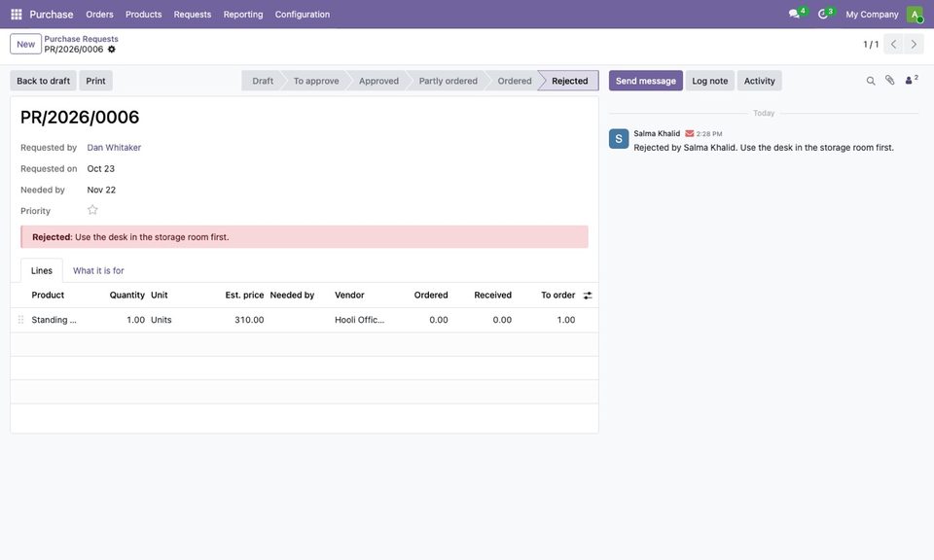
Task: Open the user avatar menu
Action: click(x=915, y=15)
